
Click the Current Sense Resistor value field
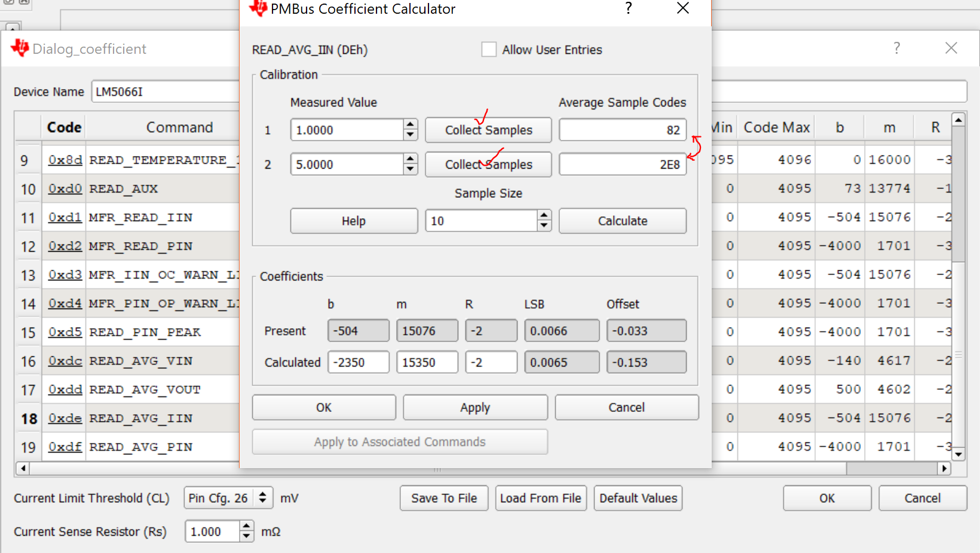pyautogui.click(x=212, y=531)
